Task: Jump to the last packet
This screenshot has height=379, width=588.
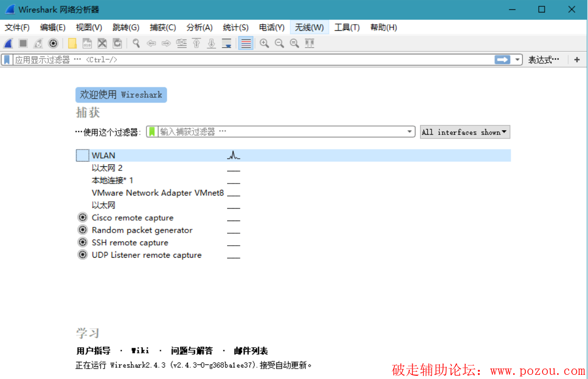Action: 211,43
